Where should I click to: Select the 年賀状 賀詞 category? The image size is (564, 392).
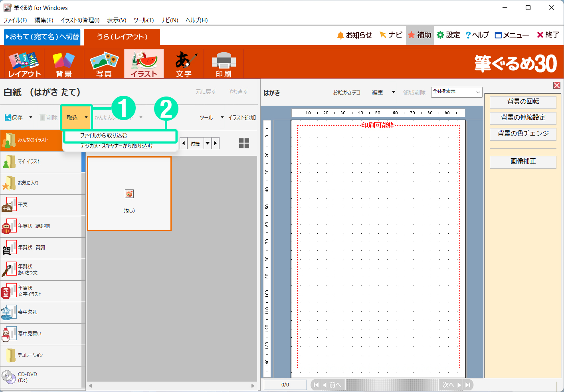(41, 248)
